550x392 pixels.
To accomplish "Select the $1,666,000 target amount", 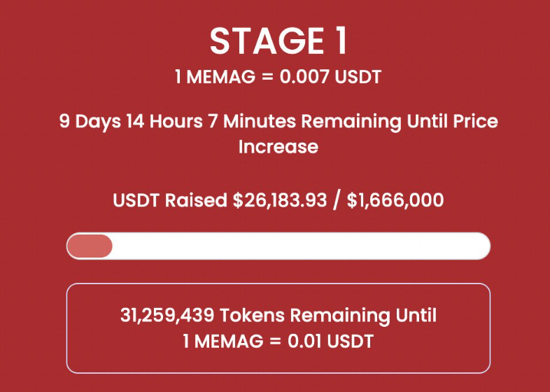I will tap(395, 200).
